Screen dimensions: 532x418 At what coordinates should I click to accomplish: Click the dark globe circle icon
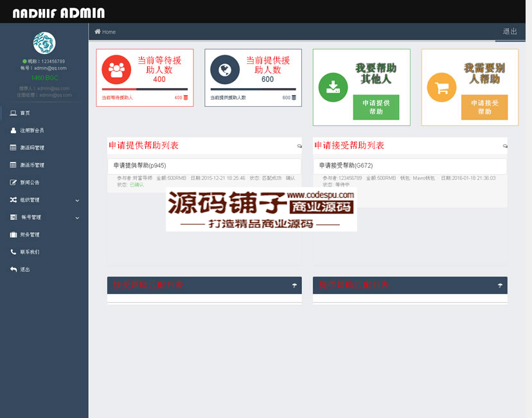pos(225,69)
